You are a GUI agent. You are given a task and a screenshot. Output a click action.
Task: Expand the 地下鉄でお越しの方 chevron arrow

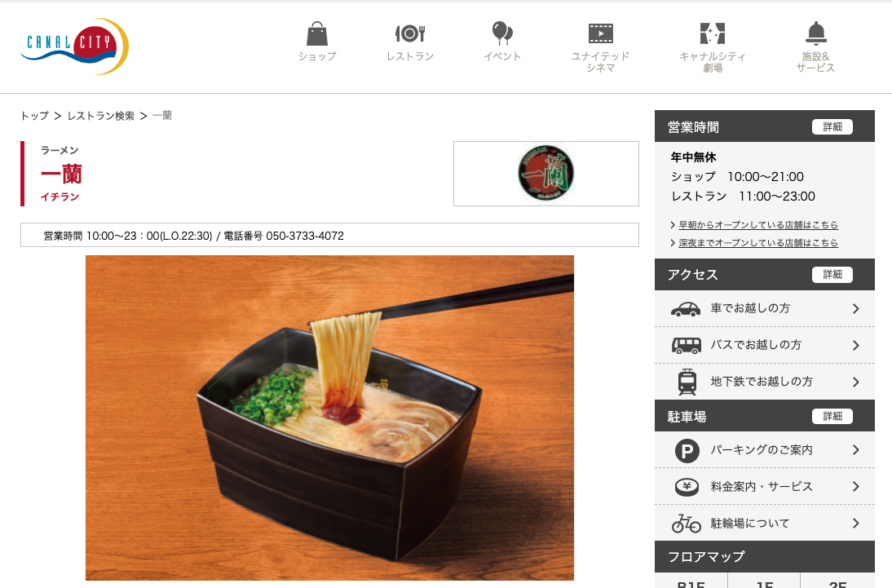(x=855, y=382)
